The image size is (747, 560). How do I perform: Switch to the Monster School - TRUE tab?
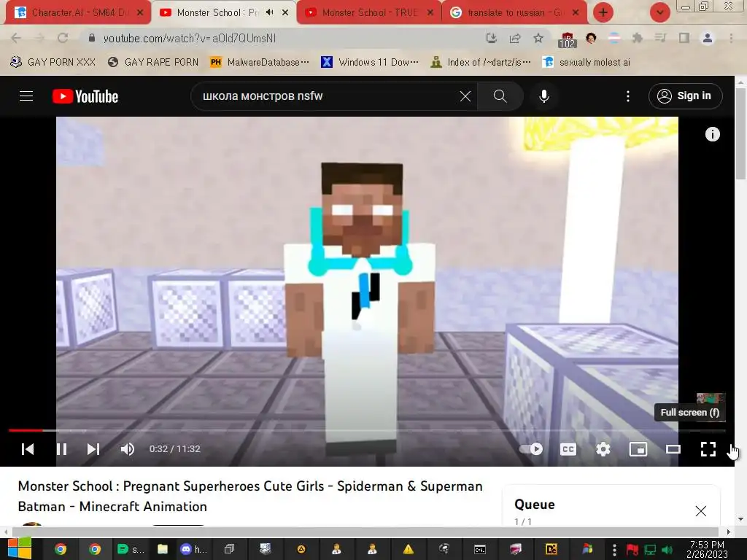pos(368,12)
